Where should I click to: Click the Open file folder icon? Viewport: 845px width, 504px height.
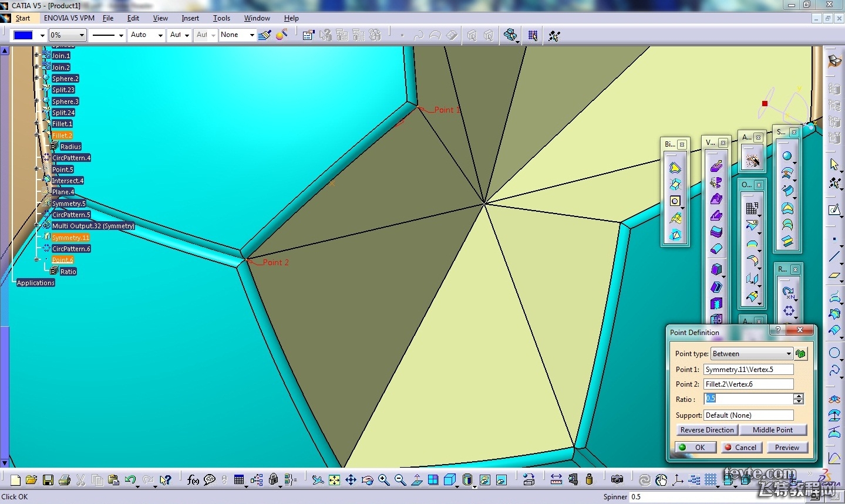pyautogui.click(x=31, y=480)
